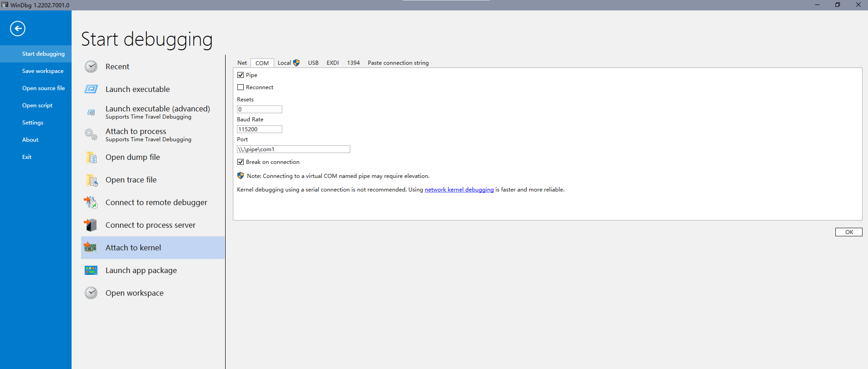
Task: Click the Recent clock icon
Action: (x=91, y=67)
